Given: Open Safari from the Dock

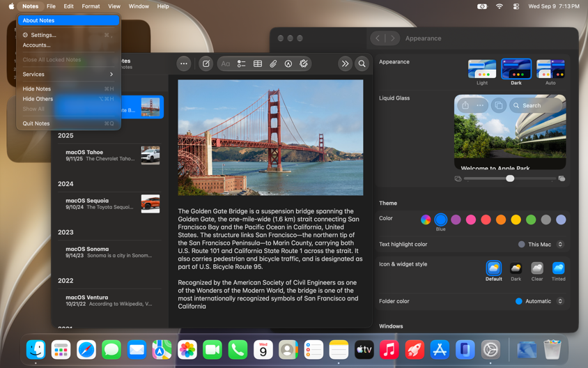Looking at the screenshot, I should click(x=86, y=350).
